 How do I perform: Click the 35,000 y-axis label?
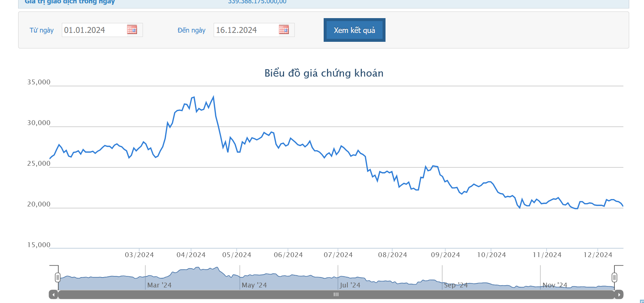click(x=39, y=82)
